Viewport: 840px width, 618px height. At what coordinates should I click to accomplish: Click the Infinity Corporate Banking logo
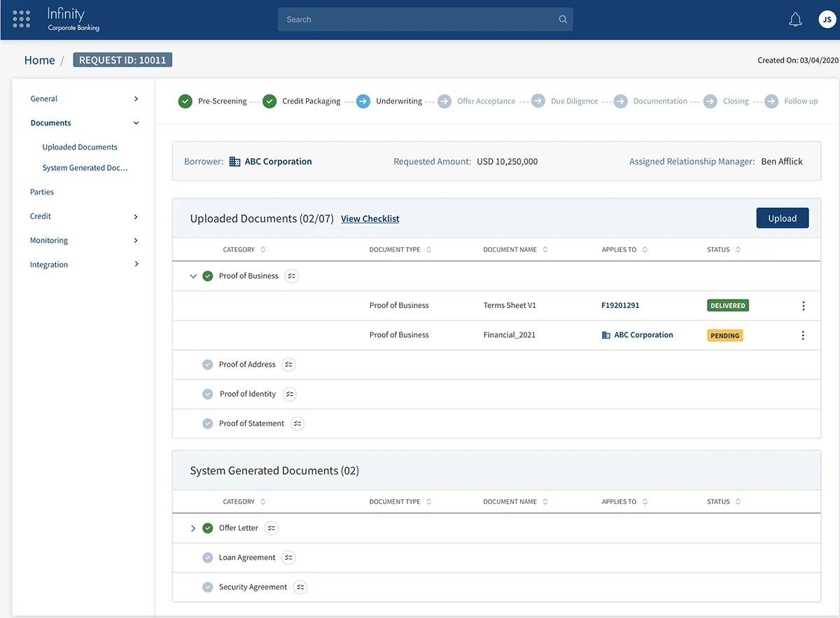(x=73, y=19)
